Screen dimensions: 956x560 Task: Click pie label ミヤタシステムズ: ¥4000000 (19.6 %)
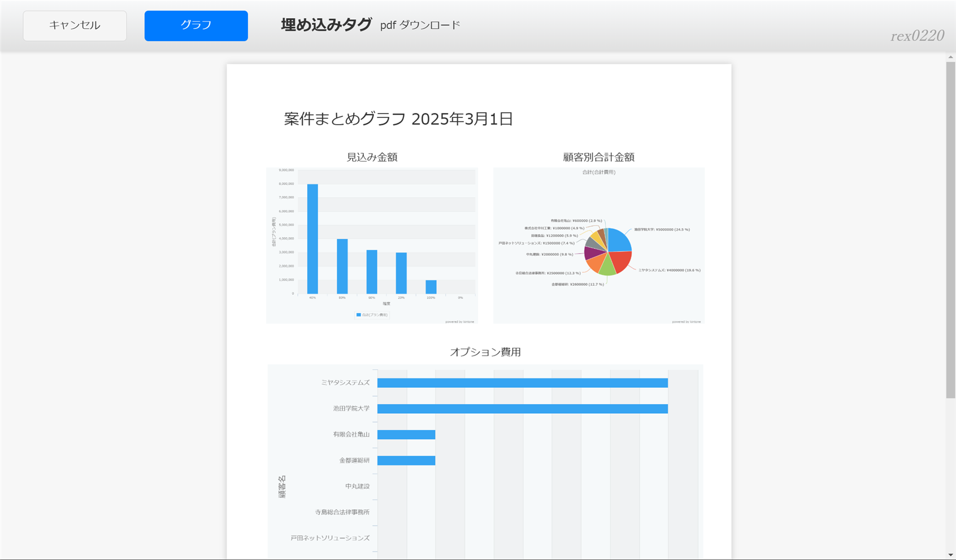pos(670,270)
